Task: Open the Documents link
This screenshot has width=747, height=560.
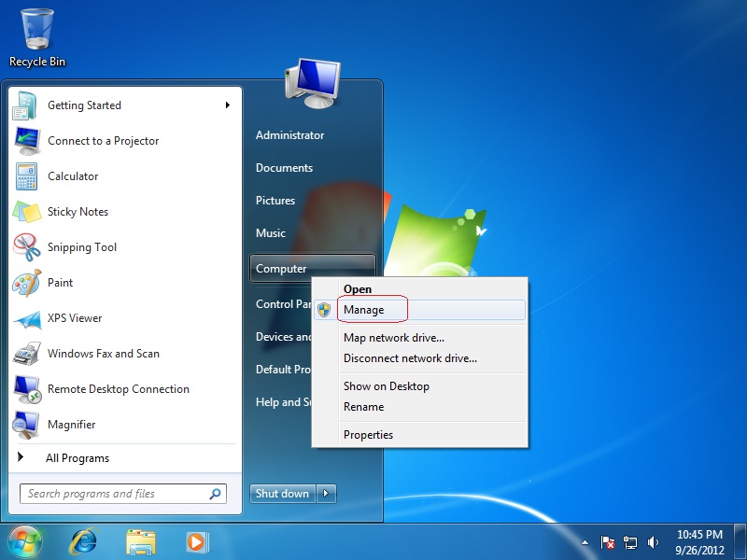Action: [284, 168]
